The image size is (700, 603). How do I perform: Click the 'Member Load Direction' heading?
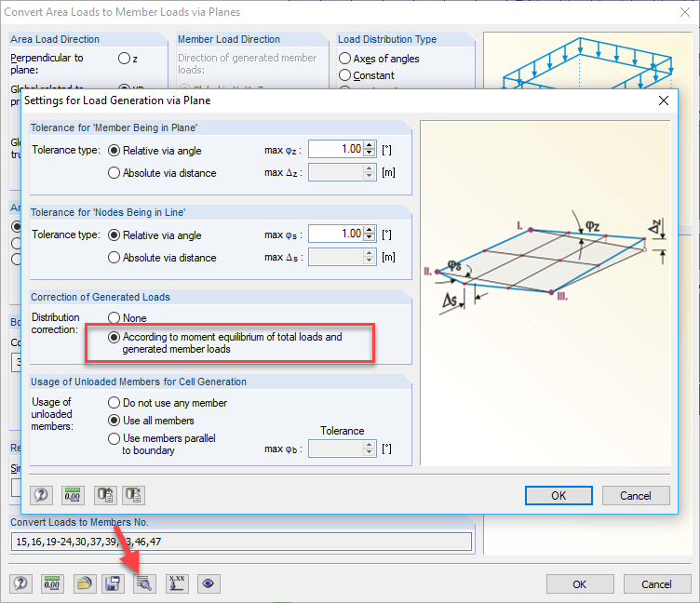(229, 39)
